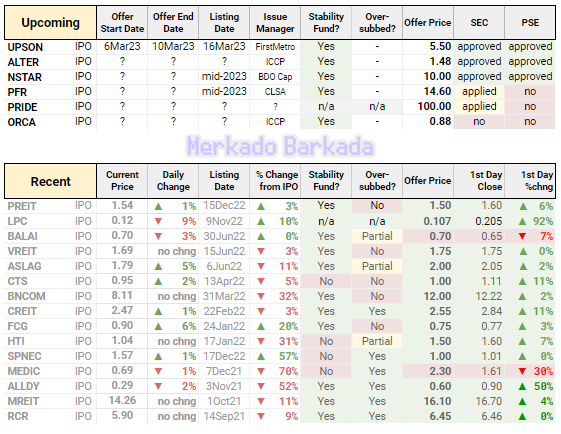This screenshot has width=561, height=434.
Task: Select the PRIDE ticker cell
Action: (22, 107)
